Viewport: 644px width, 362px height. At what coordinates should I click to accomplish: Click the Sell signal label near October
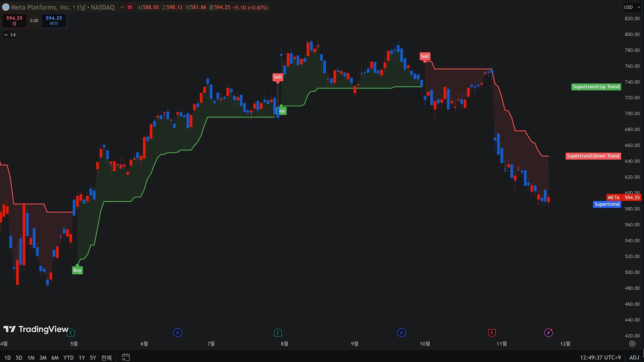[x=425, y=56]
